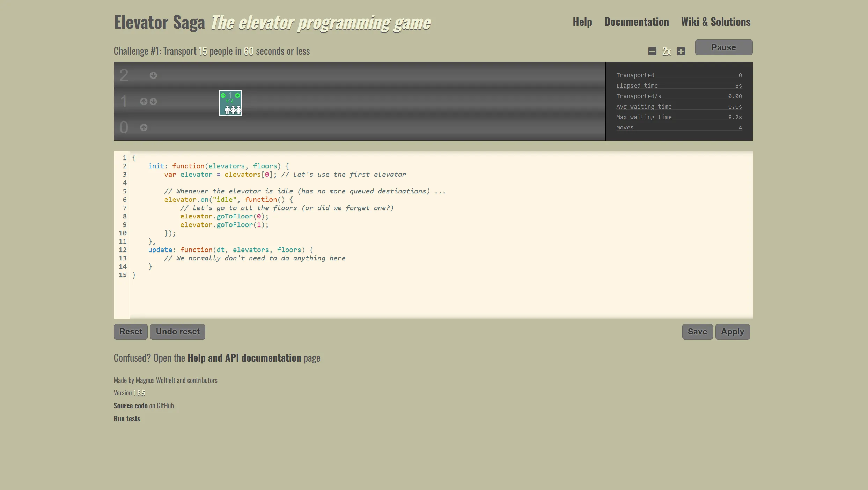
Task: Click the green down indicator inside the elevator
Action: [237, 96]
